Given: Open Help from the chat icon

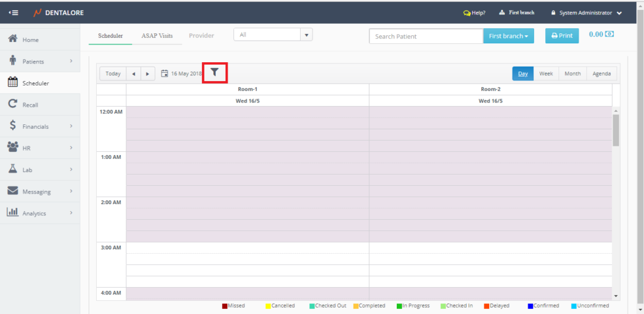Looking at the screenshot, I should coord(467,13).
